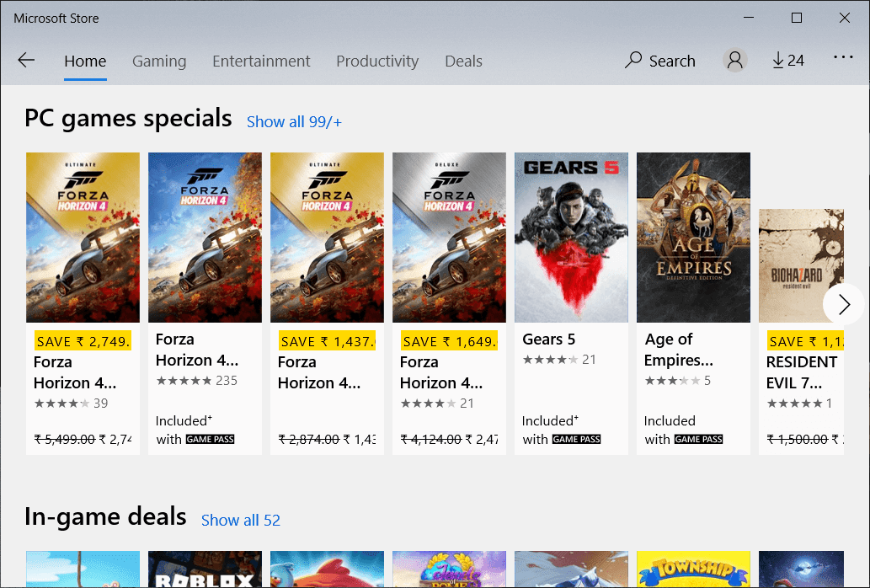Open the See more ellipsis menu

pos(842,58)
